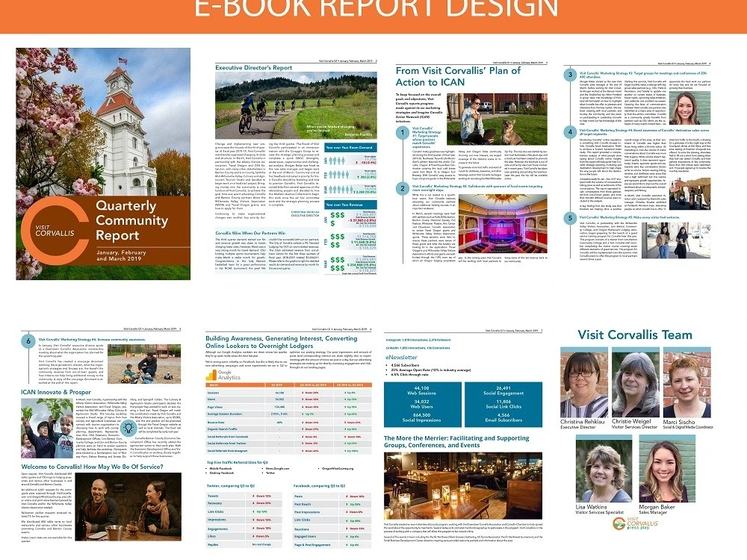Image resolution: width=747 pixels, height=560 pixels.
Task: Click Marci Sischo's team portrait
Action: click(x=687, y=383)
